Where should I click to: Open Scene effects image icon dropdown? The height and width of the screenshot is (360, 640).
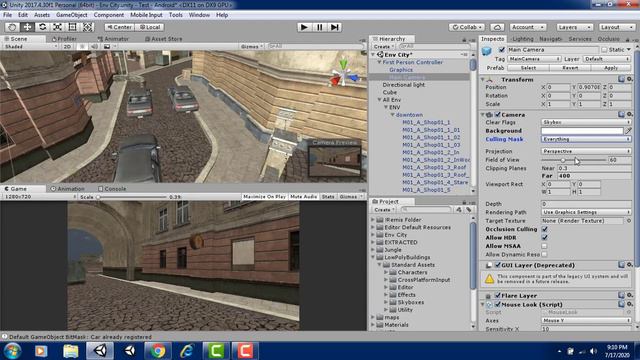[x=109, y=47]
